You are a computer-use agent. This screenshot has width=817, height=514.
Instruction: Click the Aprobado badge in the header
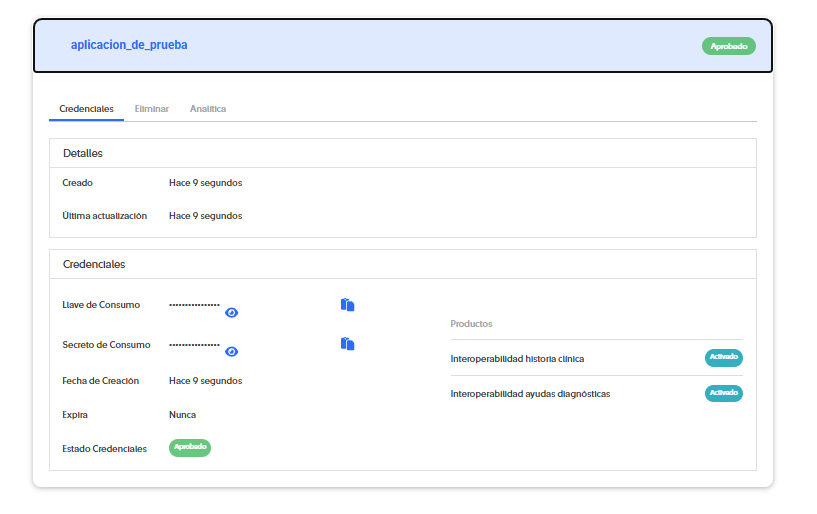(x=728, y=46)
